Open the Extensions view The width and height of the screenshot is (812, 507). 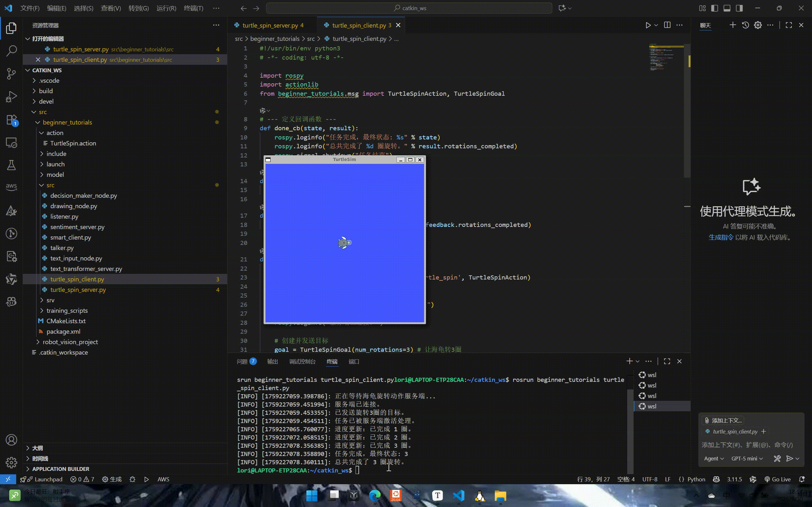(11, 120)
